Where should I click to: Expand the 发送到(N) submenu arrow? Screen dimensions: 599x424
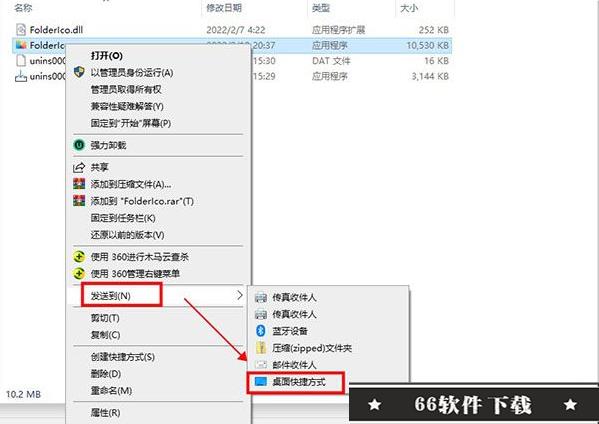click(x=240, y=295)
